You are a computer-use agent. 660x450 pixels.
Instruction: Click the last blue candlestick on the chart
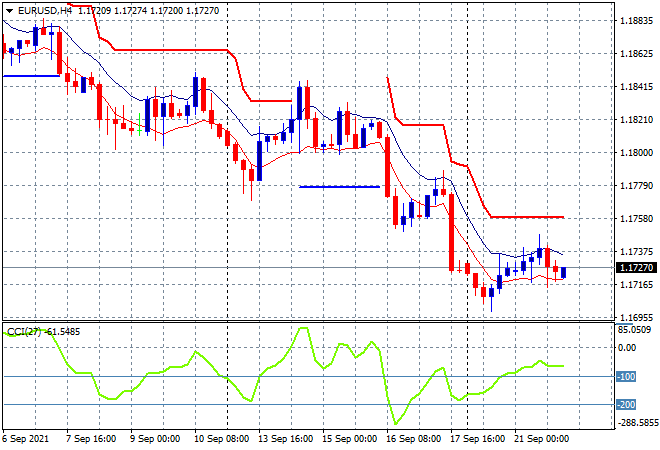pos(564,272)
